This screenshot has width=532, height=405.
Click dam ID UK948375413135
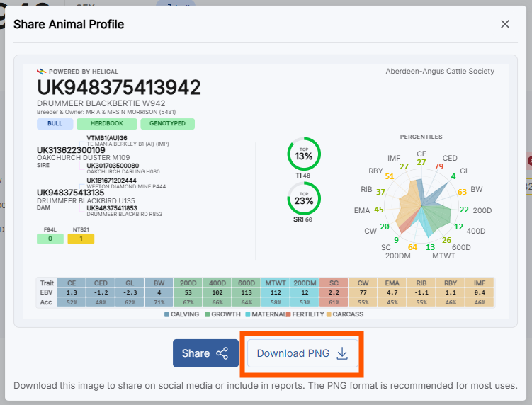tap(71, 193)
